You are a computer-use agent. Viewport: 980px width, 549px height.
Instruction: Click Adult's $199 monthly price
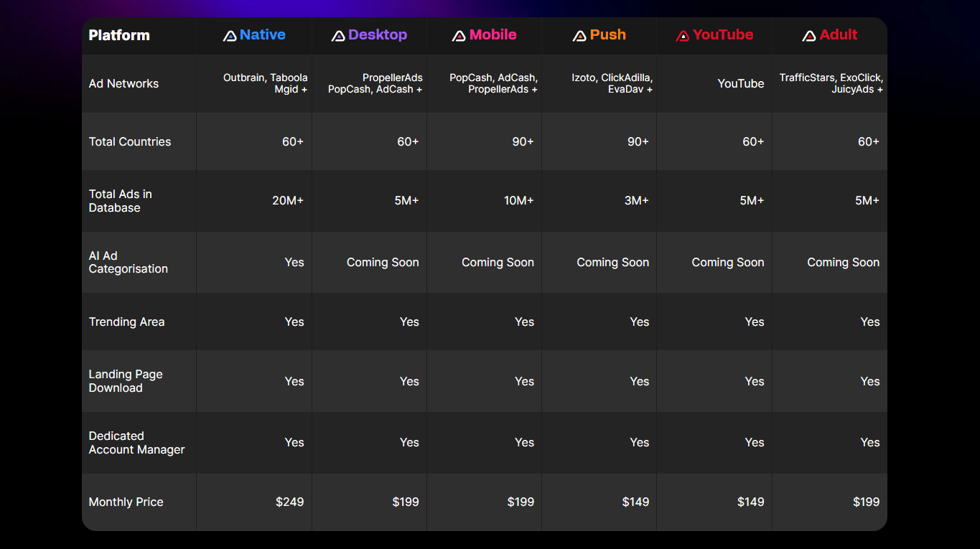tap(866, 502)
